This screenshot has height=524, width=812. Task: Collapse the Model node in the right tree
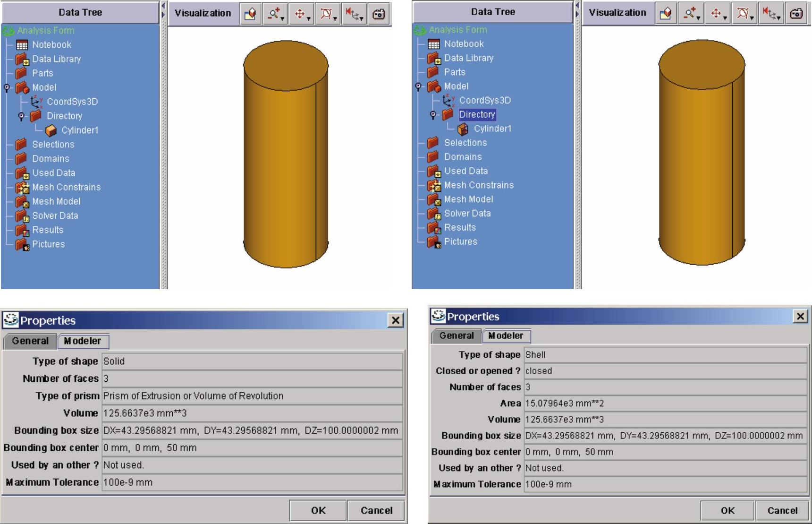418,86
